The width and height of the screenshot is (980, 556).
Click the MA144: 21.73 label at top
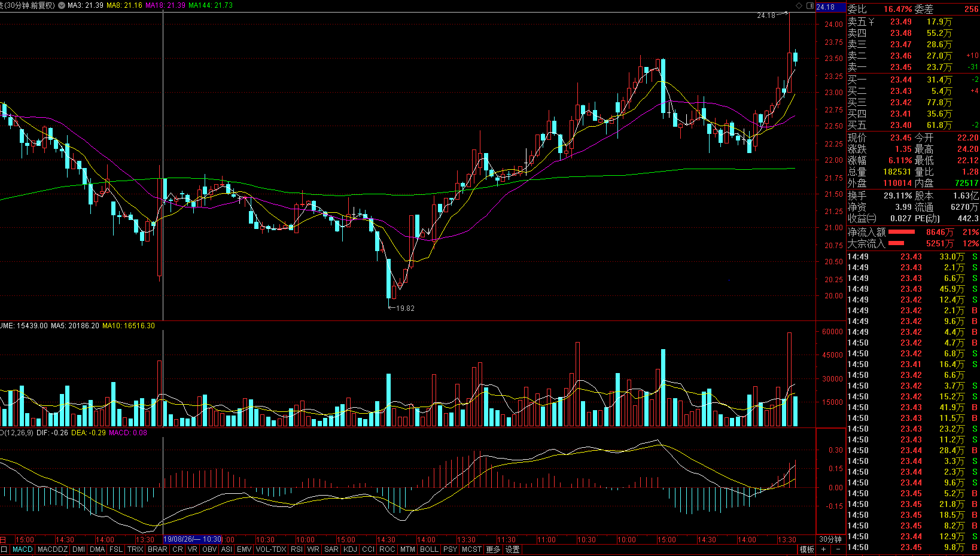[x=211, y=5]
